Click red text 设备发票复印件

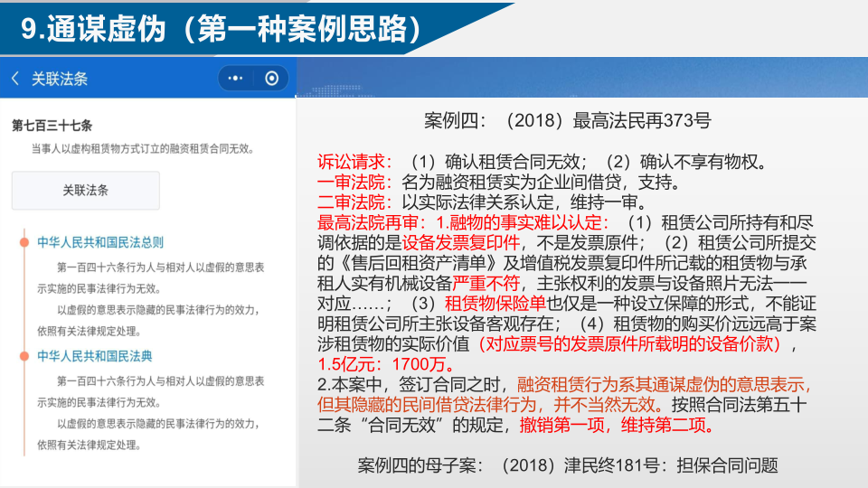coord(460,242)
